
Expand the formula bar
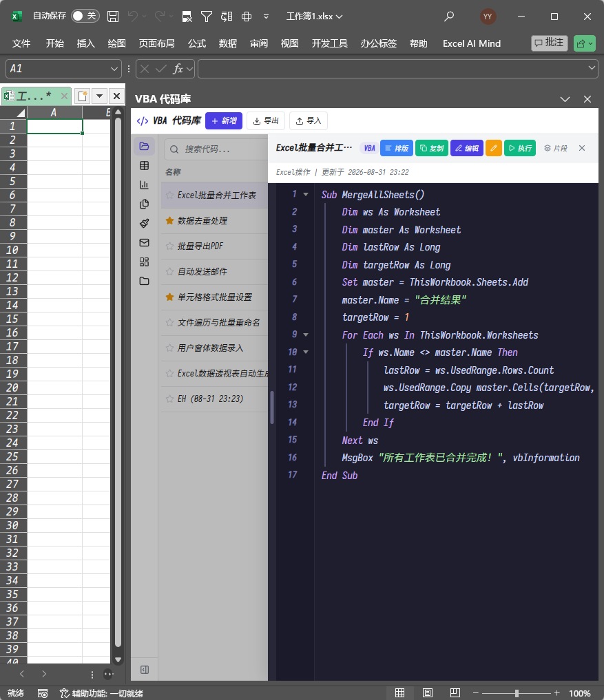pos(592,68)
